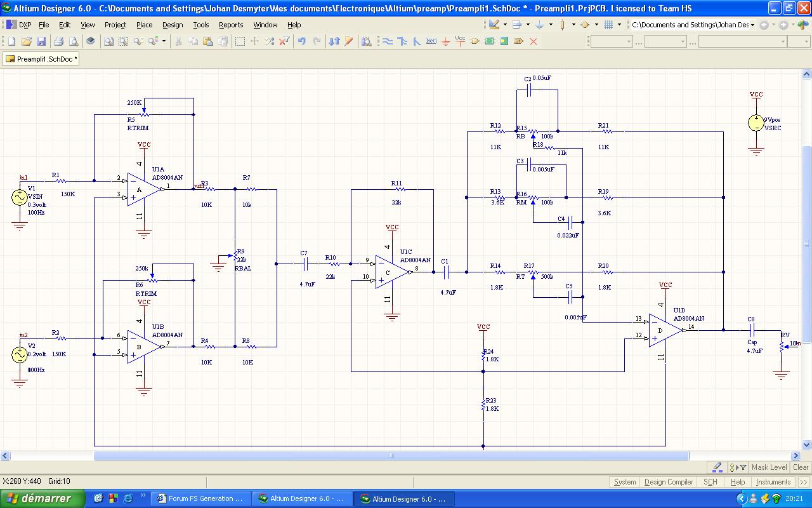
Task: Open the Windows démarrer start menu
Action: click(x=43, y=498)
